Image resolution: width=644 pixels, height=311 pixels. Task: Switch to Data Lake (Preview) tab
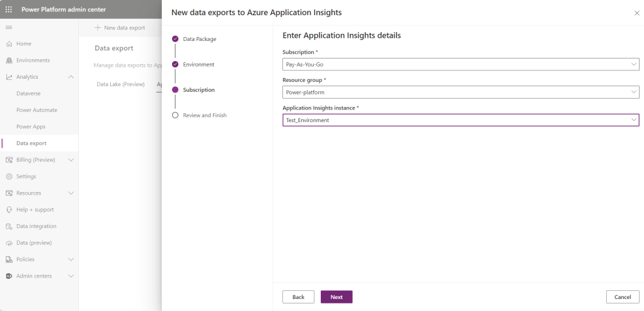point(120,84)
